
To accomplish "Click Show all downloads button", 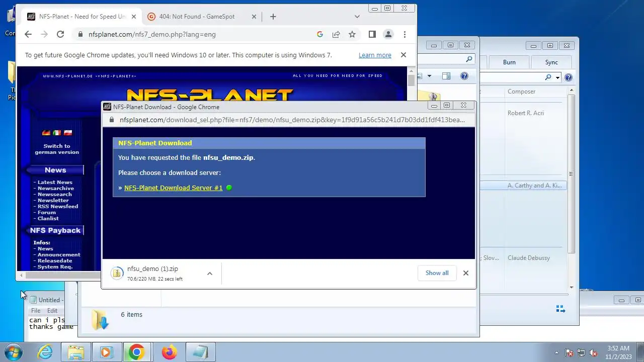I will tap(437, 273).
